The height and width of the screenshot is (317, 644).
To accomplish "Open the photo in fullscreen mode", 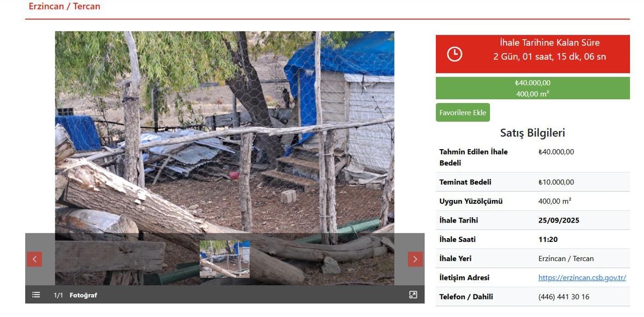I will tap(413, 294).
